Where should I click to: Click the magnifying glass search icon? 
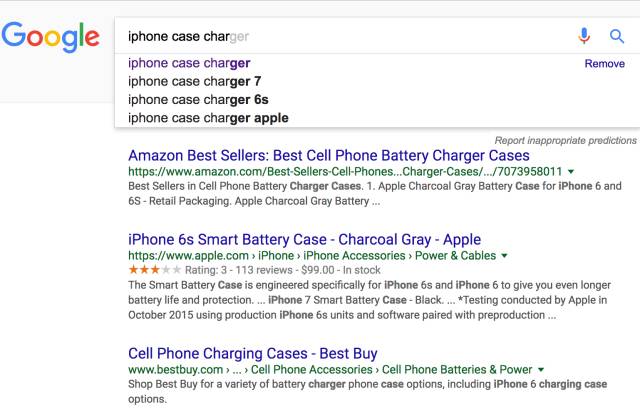click(617, 36)
